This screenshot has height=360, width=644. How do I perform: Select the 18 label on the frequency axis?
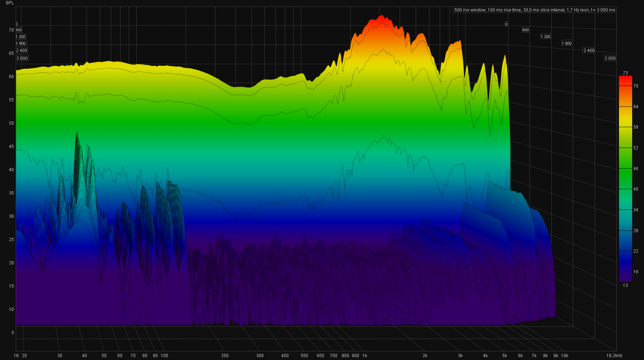click(x=16, y=355)
